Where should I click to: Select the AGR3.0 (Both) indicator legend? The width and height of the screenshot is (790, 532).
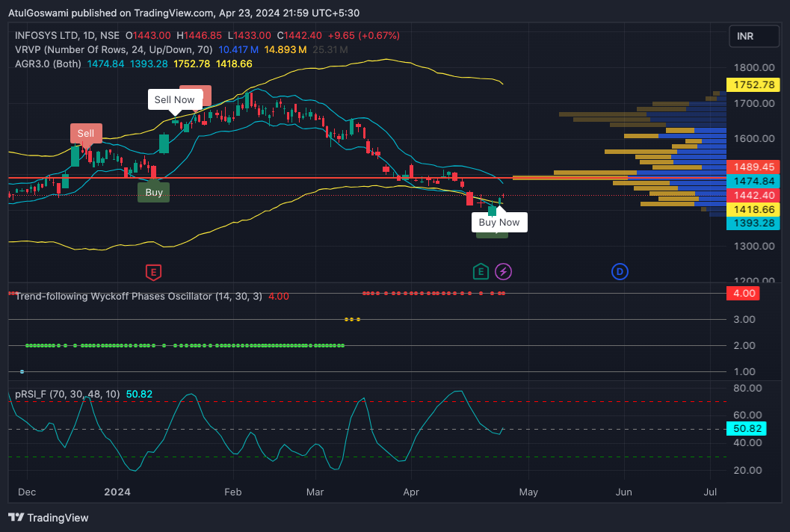tap(48, 64)
